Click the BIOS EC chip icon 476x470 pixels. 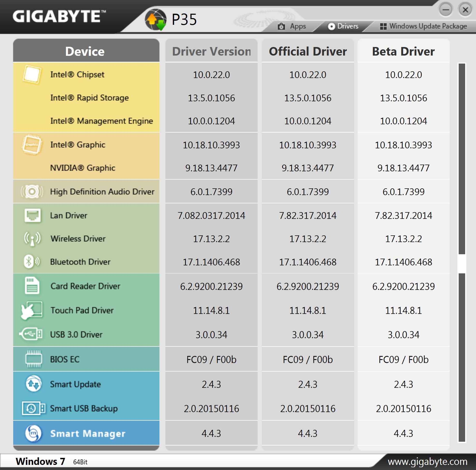point(33,359)
